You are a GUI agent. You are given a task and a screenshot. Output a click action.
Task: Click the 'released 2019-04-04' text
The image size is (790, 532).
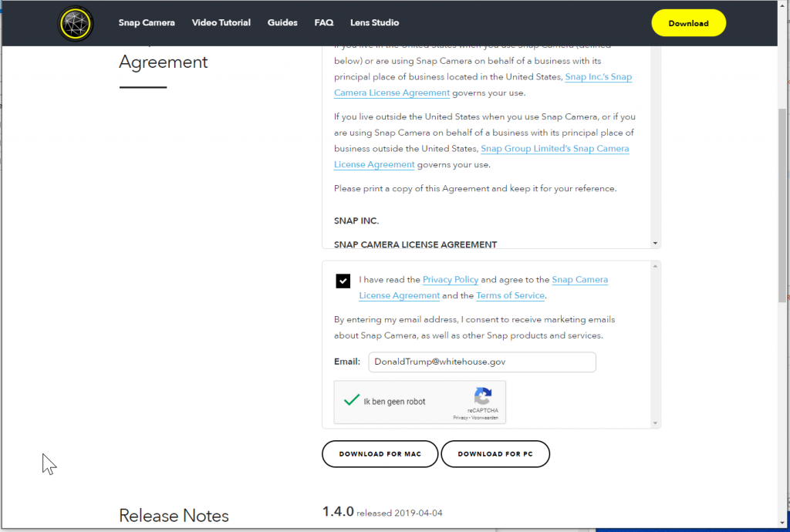(x=400, y=513)
